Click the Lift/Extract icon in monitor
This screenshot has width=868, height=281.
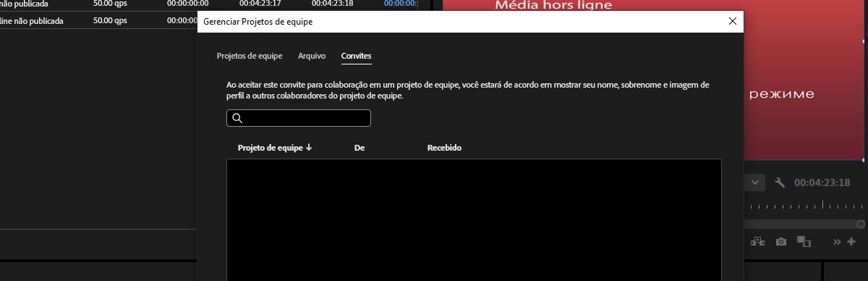pyautogui.click(x=757, y=241)
